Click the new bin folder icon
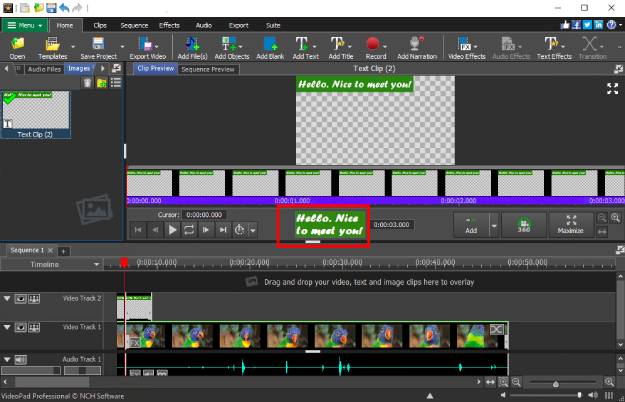 (x=102, y=83)
